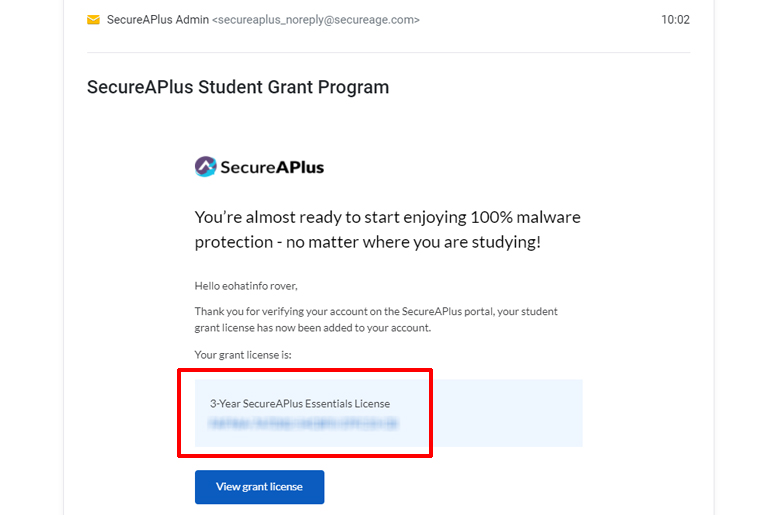780x515 pixels.
Task: Click the secureaplus_noreply@secureage.com email address
Action: click(316, 20)
